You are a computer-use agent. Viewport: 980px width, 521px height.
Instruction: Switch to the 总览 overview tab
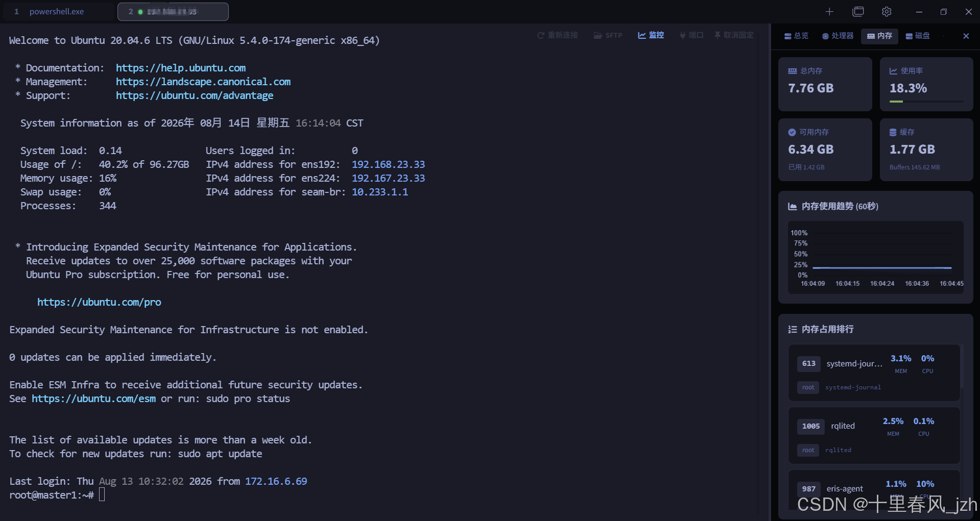(797, 36)
